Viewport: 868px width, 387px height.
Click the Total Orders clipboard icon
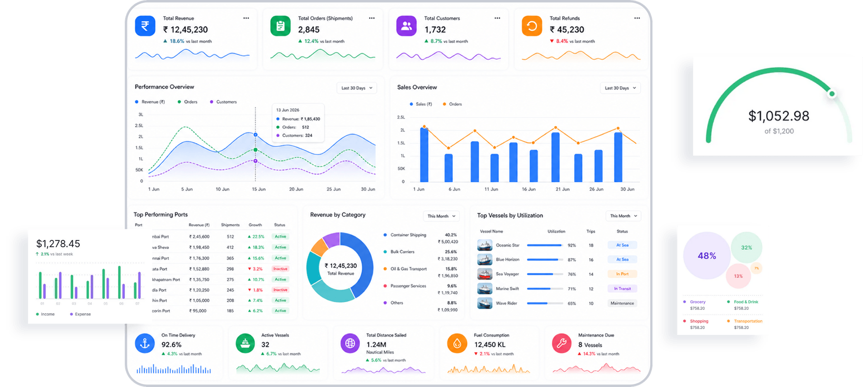click(280, 26)
